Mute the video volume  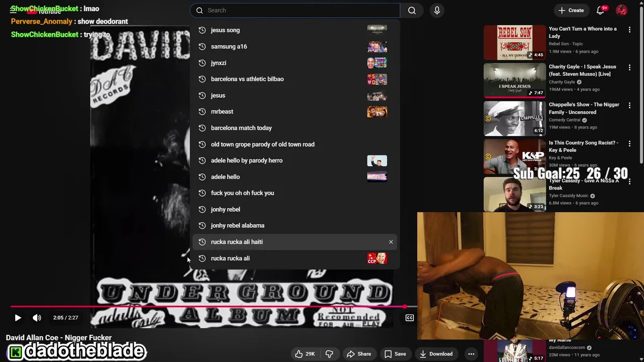pyautogui.click(x=37, y=318)
